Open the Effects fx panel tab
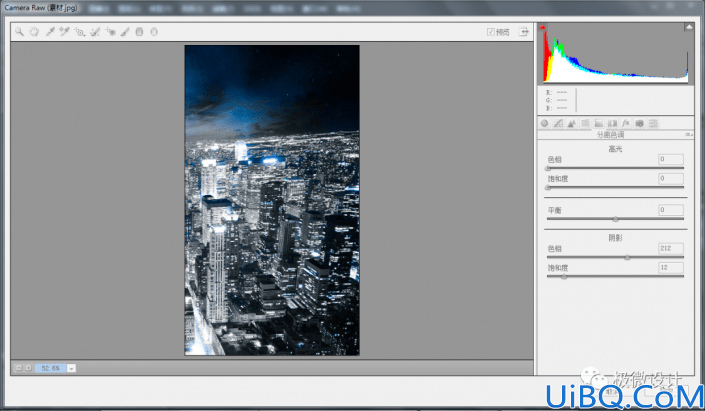The width and height of the screenshot is (705, 411). tap(626, 123)
